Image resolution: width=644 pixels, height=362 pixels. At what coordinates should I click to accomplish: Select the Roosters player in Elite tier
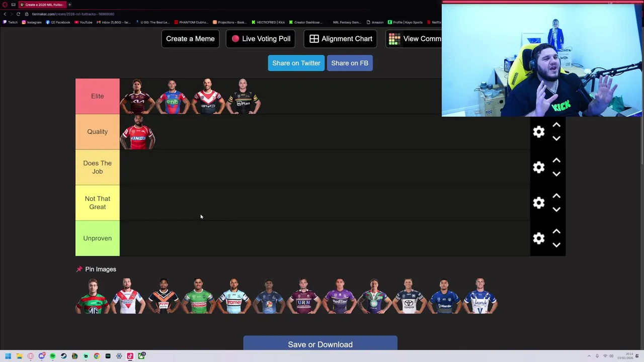[x=208, y=96]
